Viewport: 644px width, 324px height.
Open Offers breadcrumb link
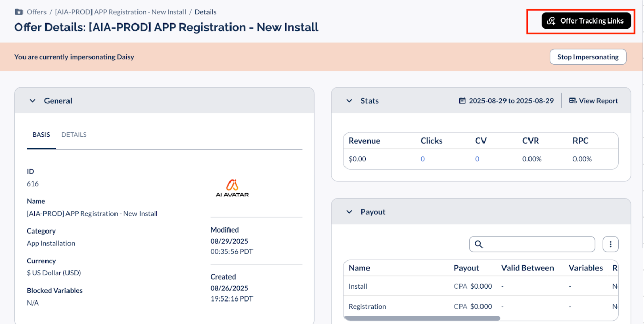36,12
